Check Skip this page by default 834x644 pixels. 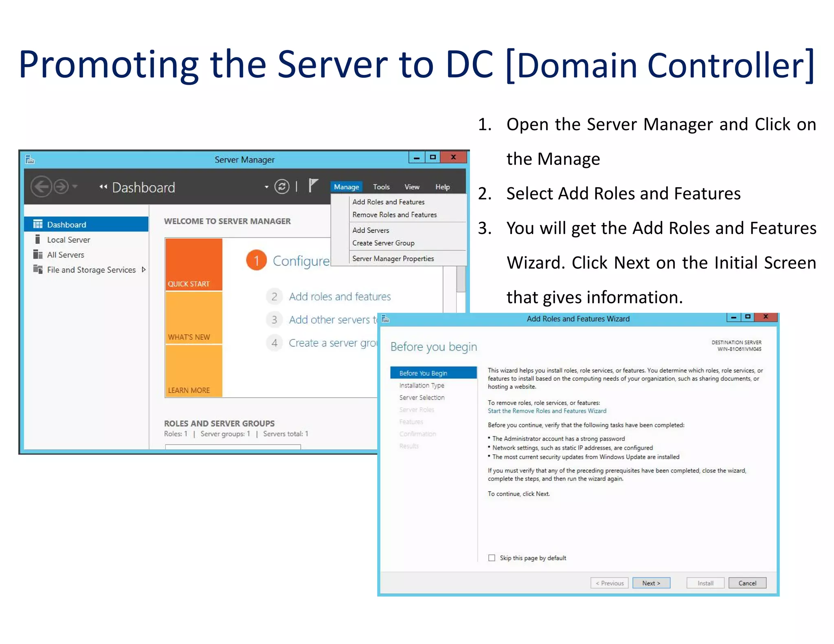tap(492, 558)
